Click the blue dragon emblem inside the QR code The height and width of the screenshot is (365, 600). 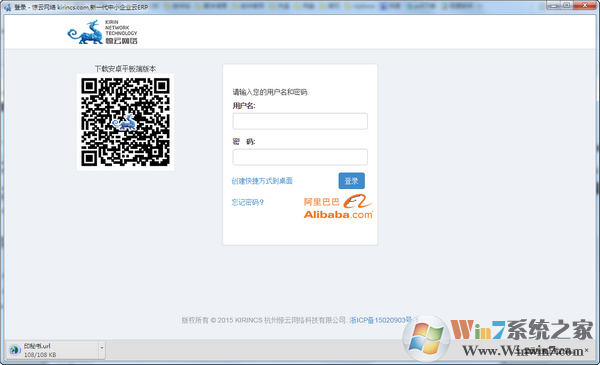(x=124, y=122)
